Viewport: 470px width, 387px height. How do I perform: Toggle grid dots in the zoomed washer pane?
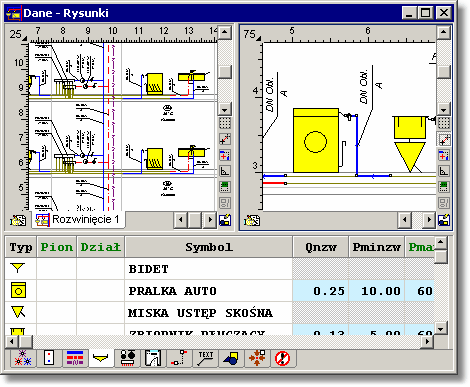click(x=444, y=123)
